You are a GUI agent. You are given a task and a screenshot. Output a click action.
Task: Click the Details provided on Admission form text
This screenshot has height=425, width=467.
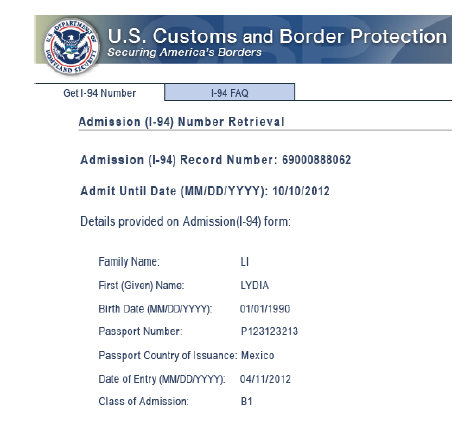185,222
